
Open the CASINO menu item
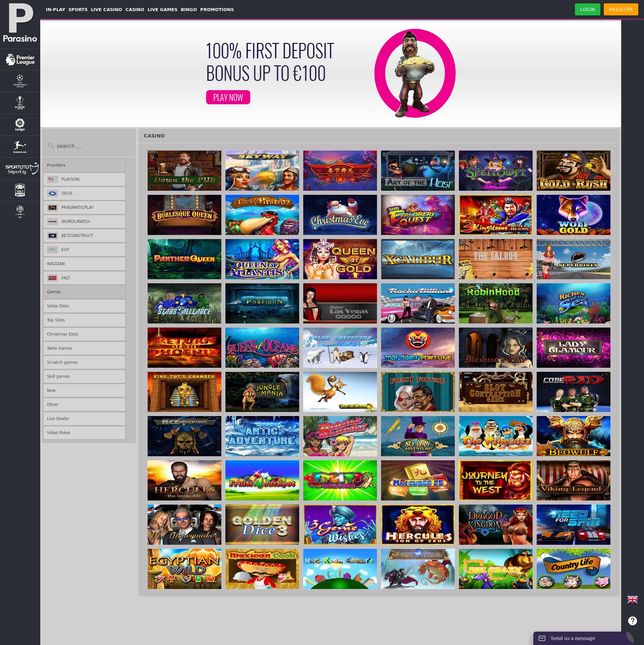point(135,9)
